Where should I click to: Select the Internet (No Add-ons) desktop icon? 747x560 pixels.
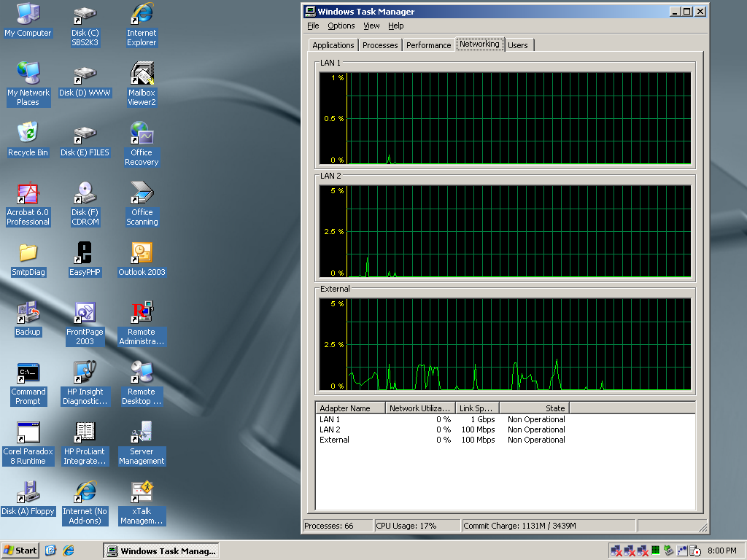coord(85,503)
